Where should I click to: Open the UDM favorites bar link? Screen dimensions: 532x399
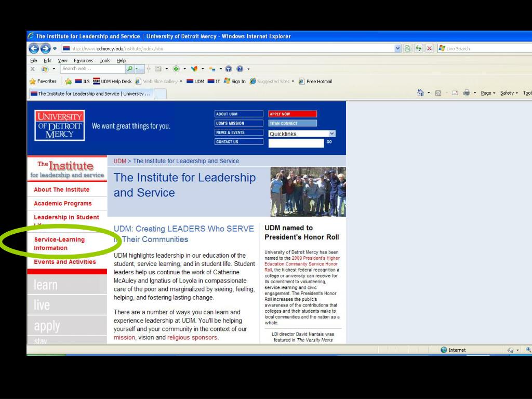[x=195, y=82]
